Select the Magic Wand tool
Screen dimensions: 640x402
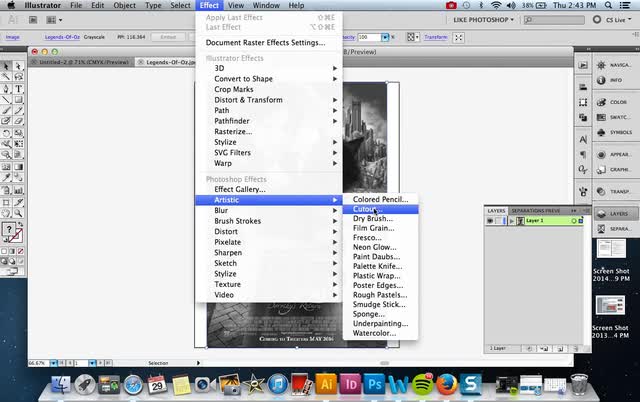coord(6,77)
